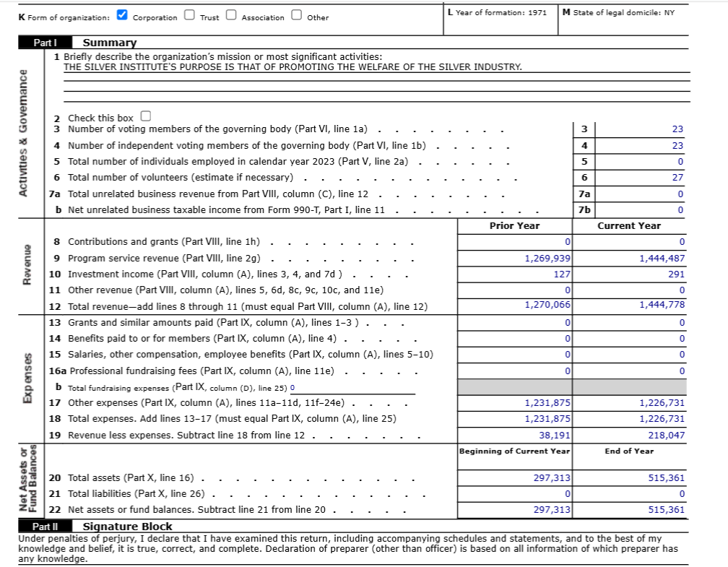This screenshot has width=728, height=567.
Task: Select prior year other expenses 1,231,875 on line 17
Action: (547, 403)
